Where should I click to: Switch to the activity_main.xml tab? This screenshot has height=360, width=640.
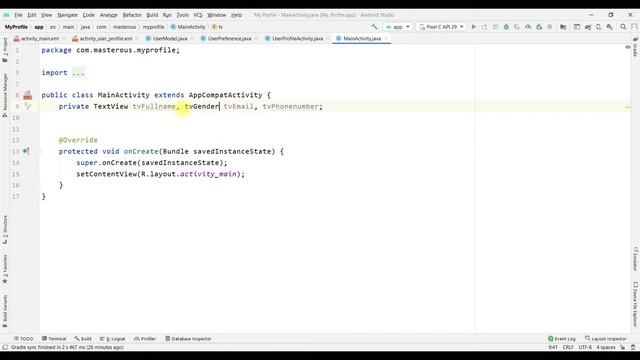39,38
